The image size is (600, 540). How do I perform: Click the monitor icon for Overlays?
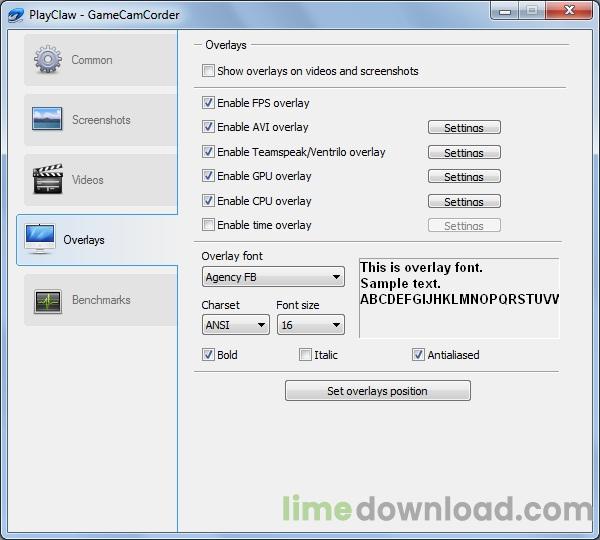point(40,239)
